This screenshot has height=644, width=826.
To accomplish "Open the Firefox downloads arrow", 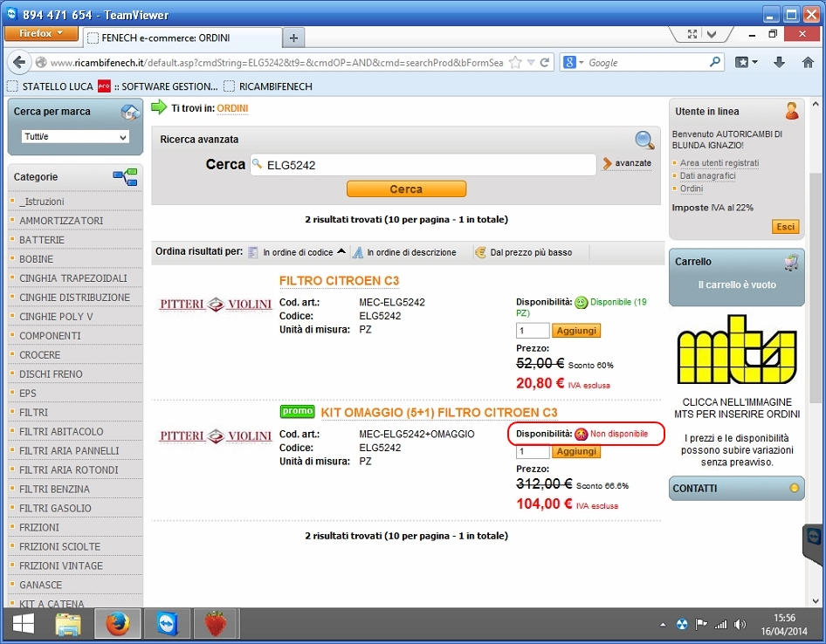I will click(x=779, y=63).
